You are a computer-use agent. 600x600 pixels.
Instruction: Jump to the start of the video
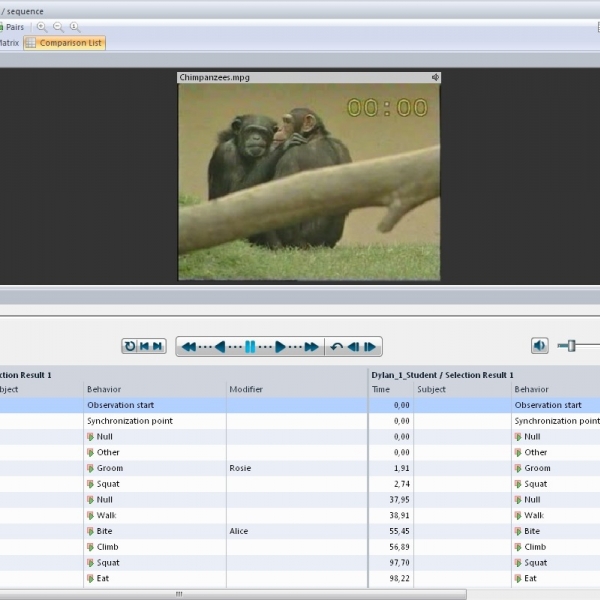tap(144, 346)
